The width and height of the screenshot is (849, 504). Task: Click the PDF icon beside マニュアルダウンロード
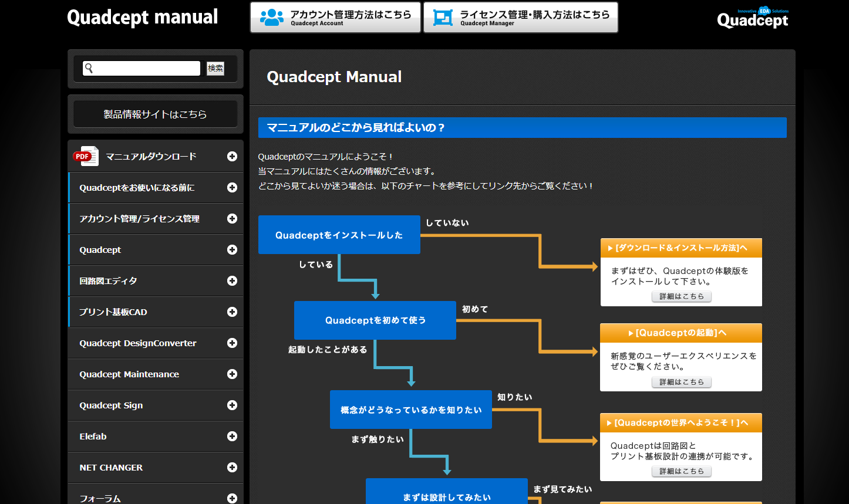point(86,156)
